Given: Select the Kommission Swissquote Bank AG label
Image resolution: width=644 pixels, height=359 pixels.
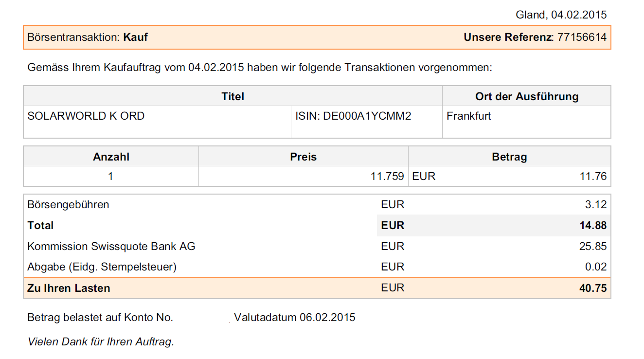Looking at the screenshot, I should 111,247.
